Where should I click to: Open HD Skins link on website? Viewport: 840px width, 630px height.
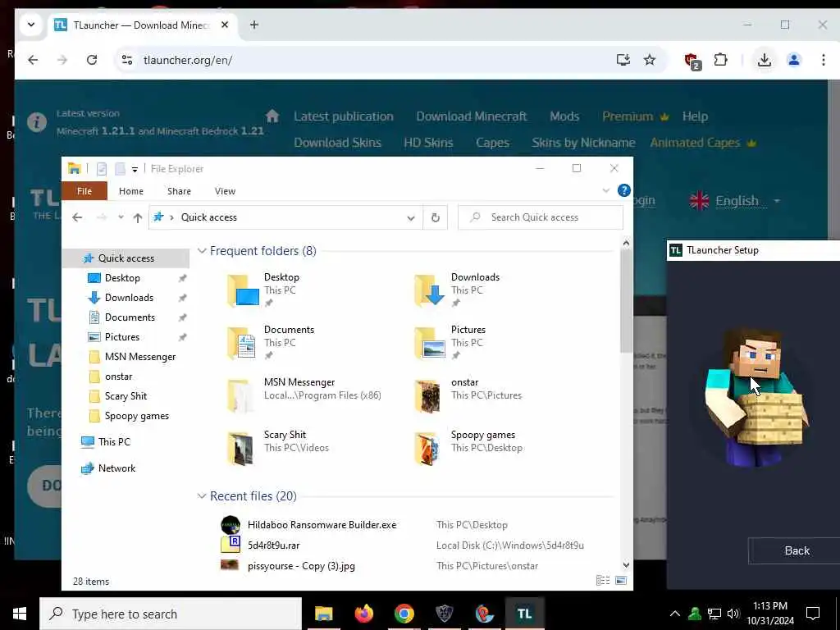tap(428, 143)
